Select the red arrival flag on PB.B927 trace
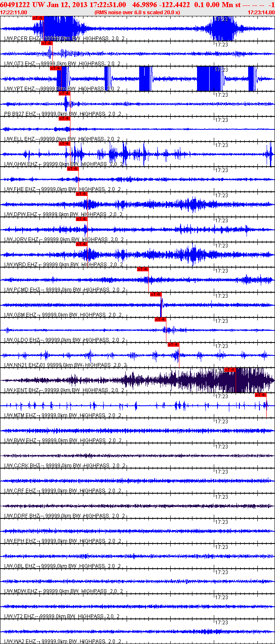Viewport: 275px width, 644px height. click(x=64, y=93)
